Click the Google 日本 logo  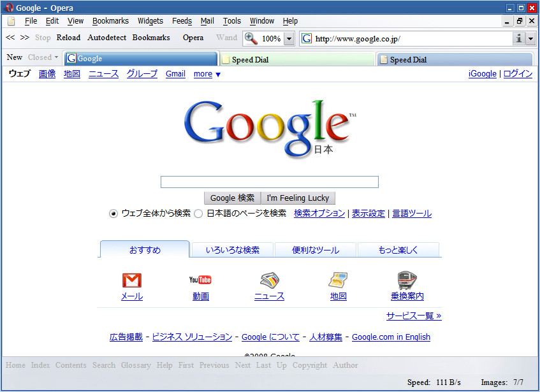click(270, 129)
